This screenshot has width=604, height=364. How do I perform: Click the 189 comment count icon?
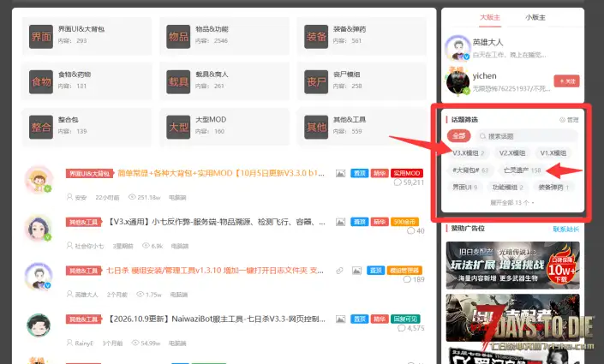coord(407,280)
